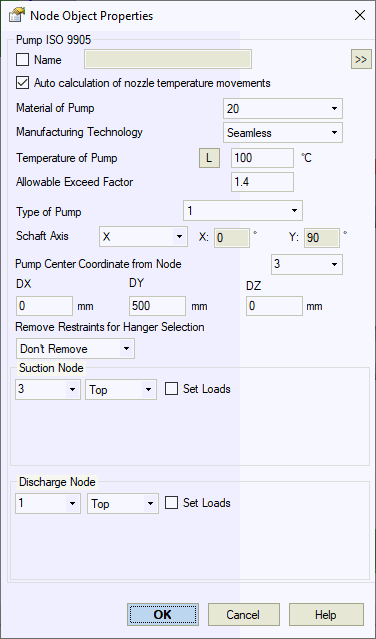Click the Allowable Exceed Factor field

[x=262, y=182]
